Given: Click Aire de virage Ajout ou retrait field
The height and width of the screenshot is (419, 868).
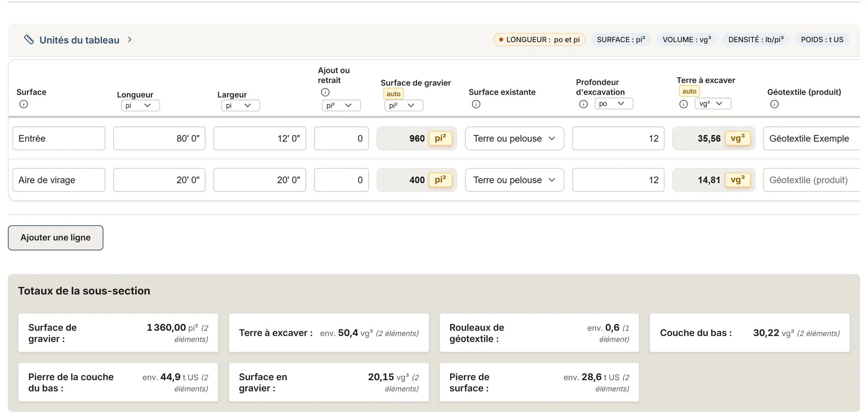Looking at the screenshot, I should [341, 180].
